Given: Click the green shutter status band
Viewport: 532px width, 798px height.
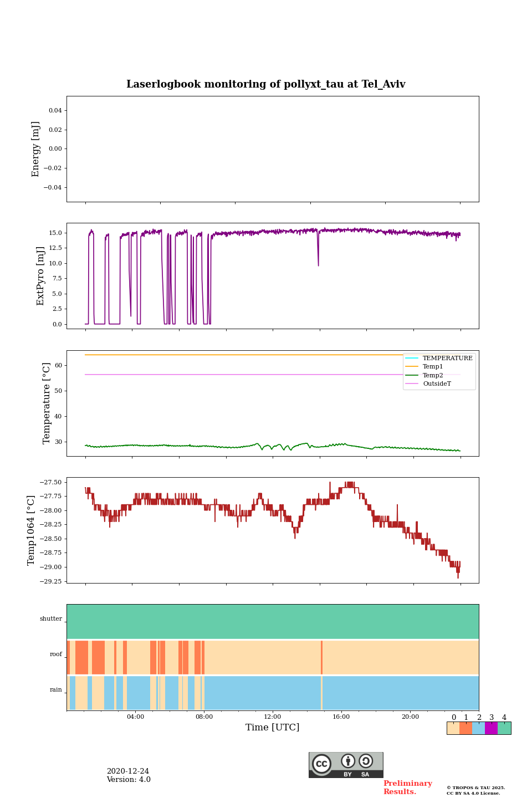Looking at the screenshot, I should [x=273, y=622].
